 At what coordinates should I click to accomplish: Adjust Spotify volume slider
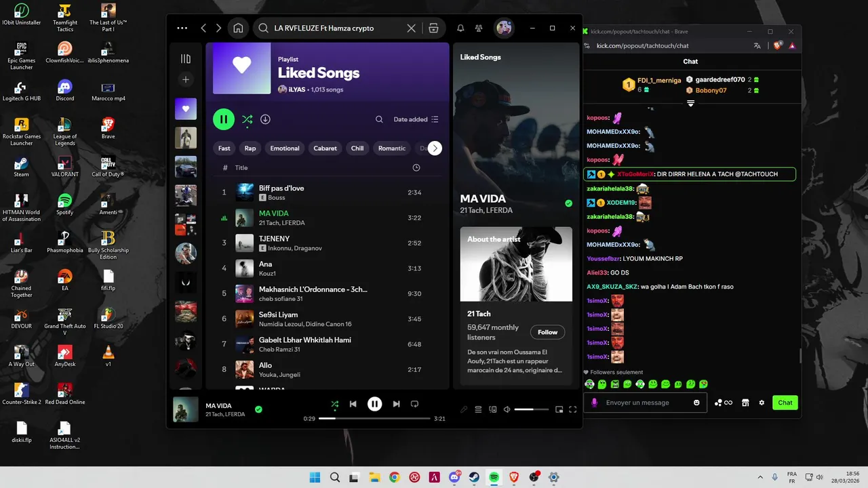pos(532,409)
